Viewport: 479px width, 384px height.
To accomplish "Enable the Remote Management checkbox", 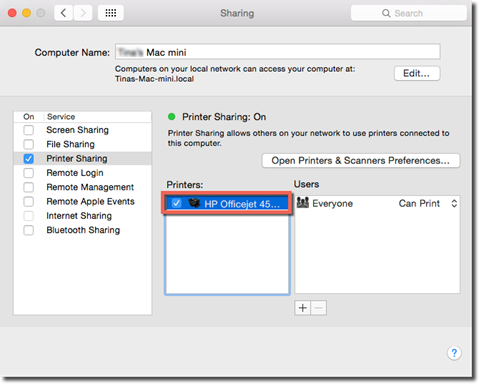I will (x=29, y=187).
